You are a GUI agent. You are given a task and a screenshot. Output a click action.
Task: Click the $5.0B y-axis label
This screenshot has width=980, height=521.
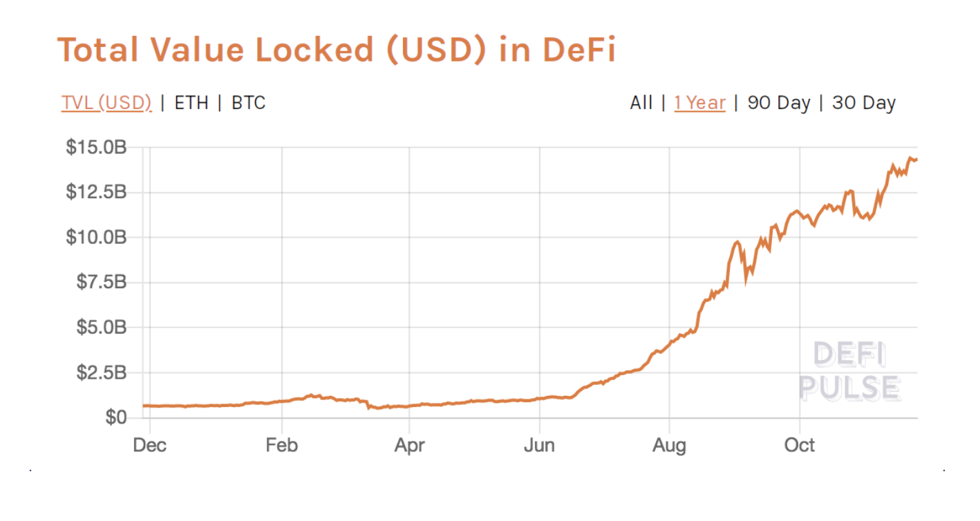102,328
